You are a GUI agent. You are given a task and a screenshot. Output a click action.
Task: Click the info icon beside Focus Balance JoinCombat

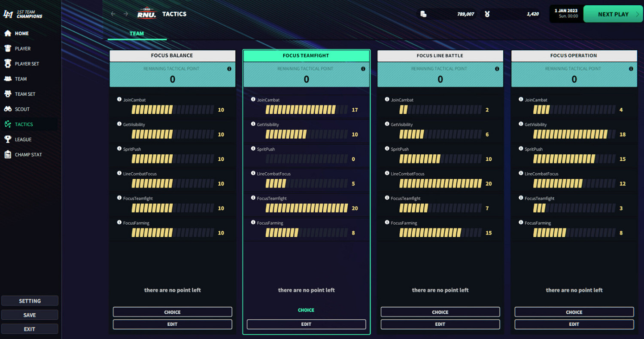click(x=119, y=100)
